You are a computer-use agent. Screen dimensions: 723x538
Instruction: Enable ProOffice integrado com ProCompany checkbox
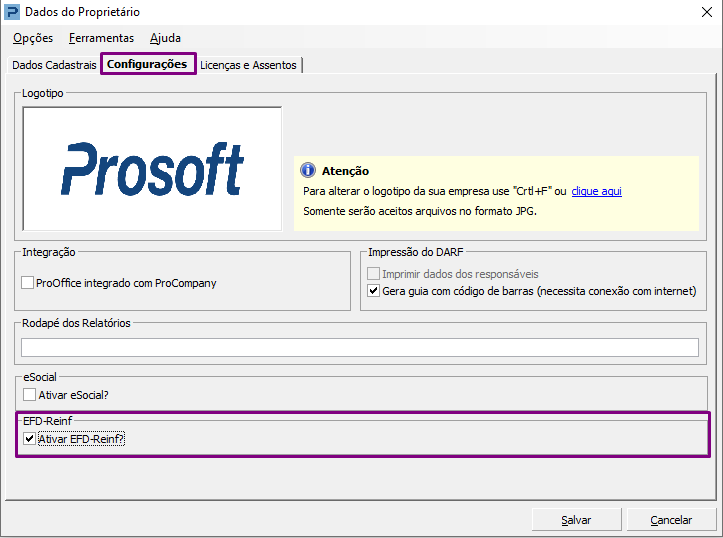point(28,283)
